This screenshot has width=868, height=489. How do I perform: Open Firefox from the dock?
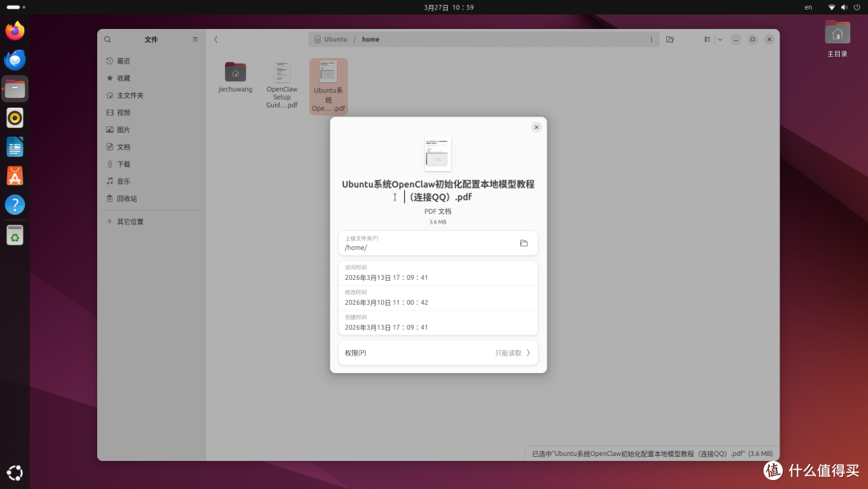[15, 31]
